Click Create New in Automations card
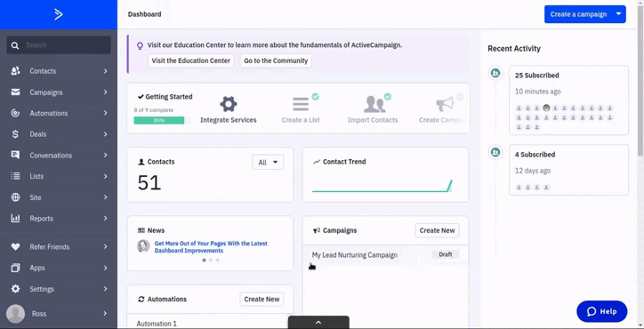Viewport: 644px width, 329px height. click(x=262, y=299)
